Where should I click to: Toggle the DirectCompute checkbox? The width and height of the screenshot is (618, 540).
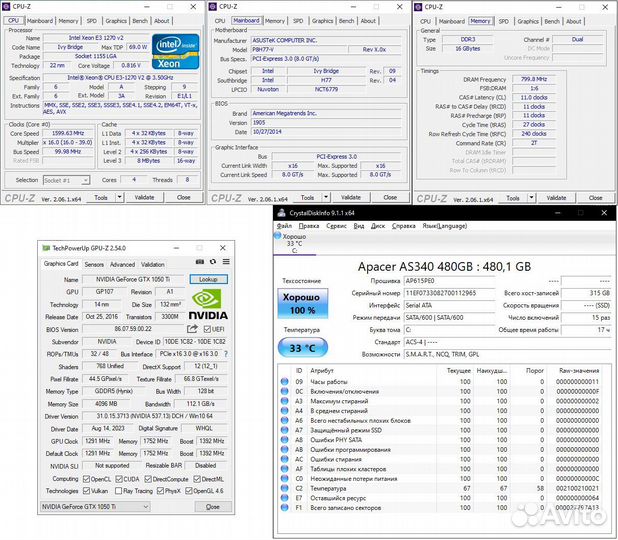coord(148,479)
